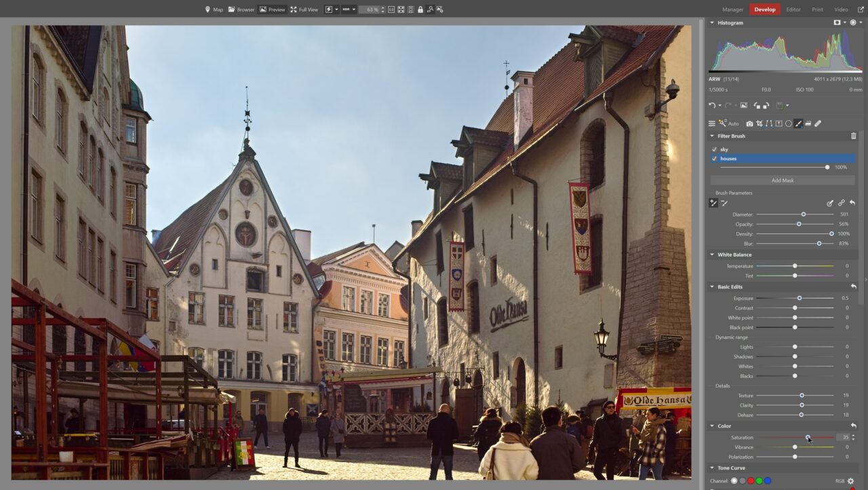Switch to Full View mode
The image size is (868, 490).
click(x=304, y=10)
